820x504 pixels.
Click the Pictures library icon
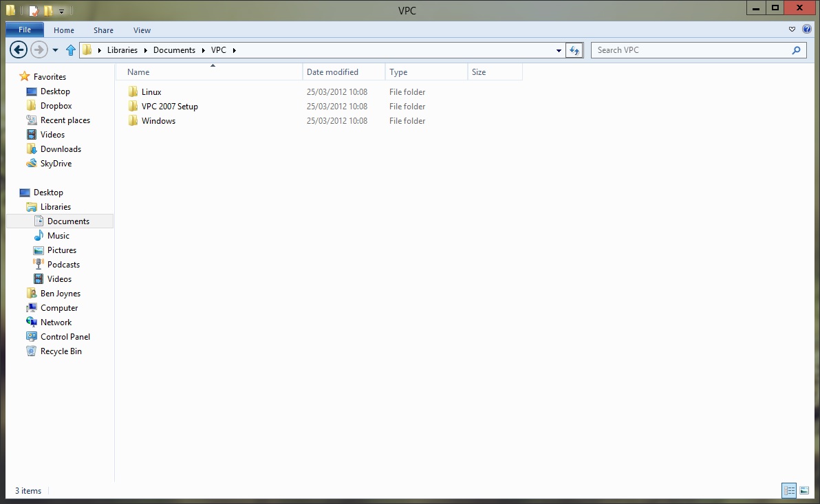[x=38, y=250]
